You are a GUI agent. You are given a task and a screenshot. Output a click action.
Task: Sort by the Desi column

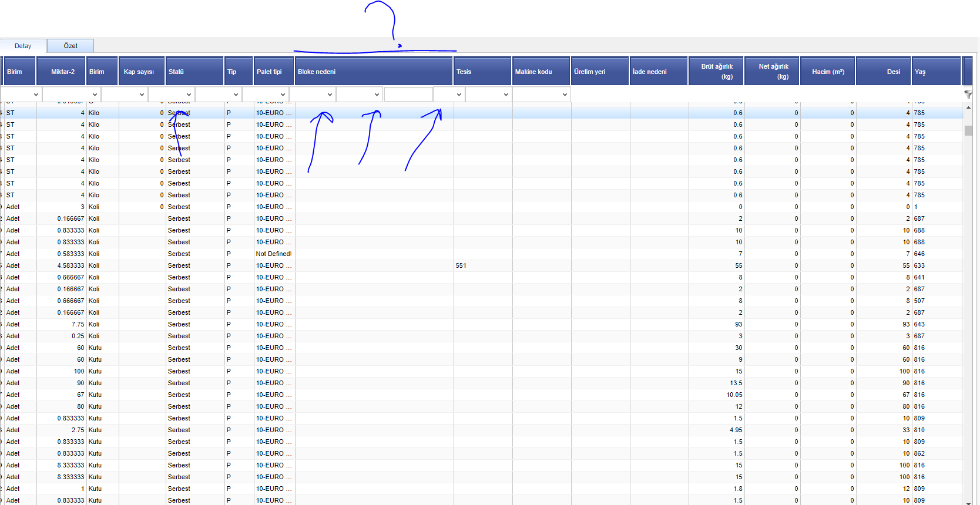coord(883,72)
